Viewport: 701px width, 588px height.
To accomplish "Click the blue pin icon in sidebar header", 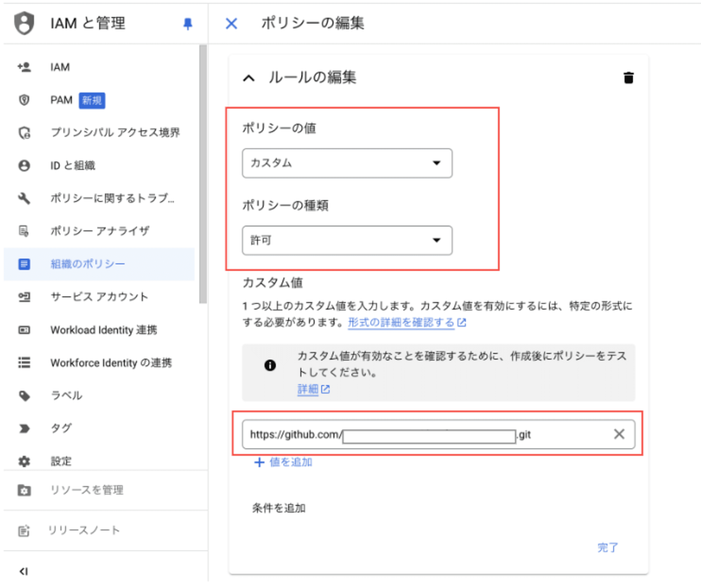I will tap(188, 24).
